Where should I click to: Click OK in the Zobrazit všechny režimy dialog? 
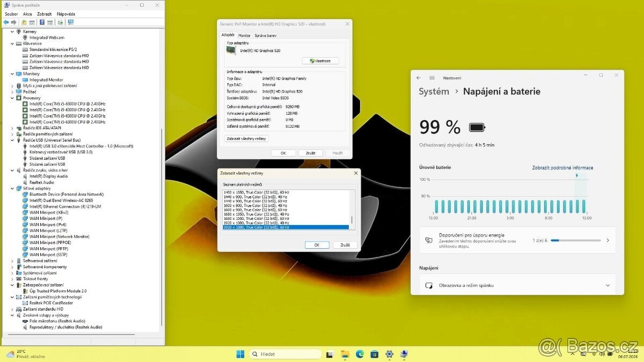pyautogui.click(x=317, y=245)
